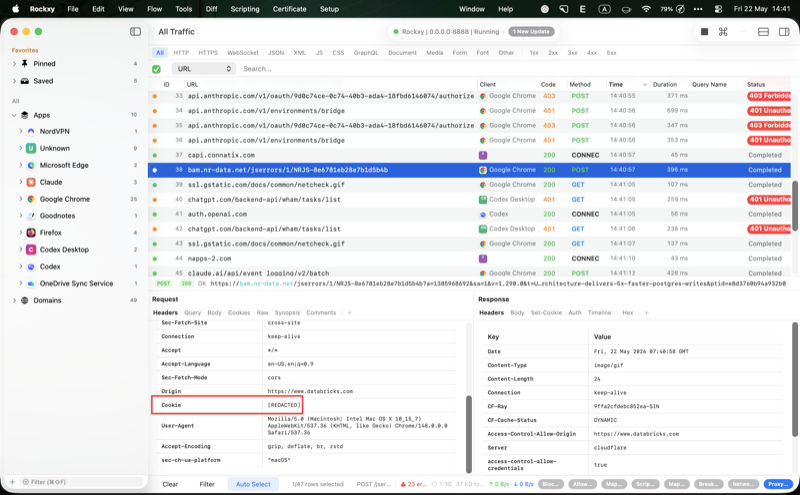This screenshot has height=495, width=800.
Task: Click the Saved tray icon in Favorites
Action: (24, 81)
